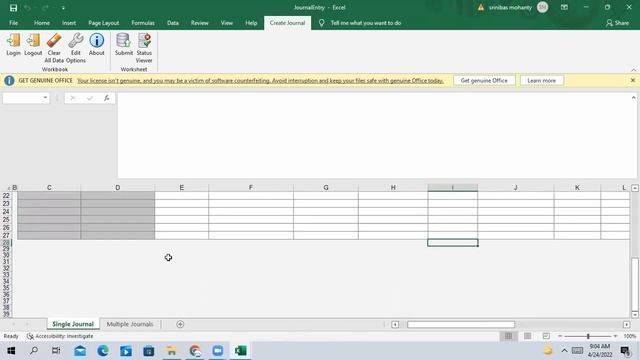The image size is (640, 360).
Task: Select row 22 header
Action: [x=6, y=196]
